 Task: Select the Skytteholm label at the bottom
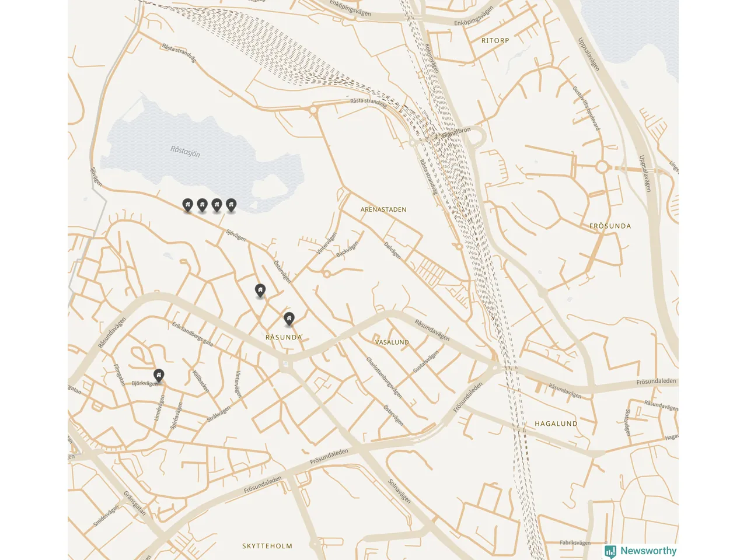[267, 546]
